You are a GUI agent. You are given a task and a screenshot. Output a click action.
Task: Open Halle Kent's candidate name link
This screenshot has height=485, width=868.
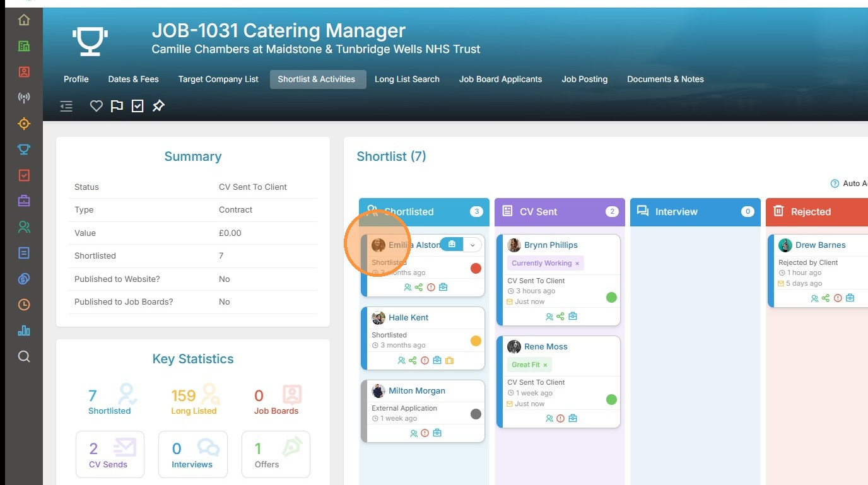tap(409, 318)
